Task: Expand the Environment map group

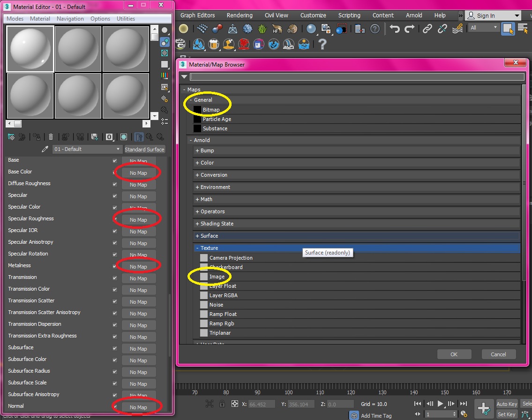Action: click(197, 187)
